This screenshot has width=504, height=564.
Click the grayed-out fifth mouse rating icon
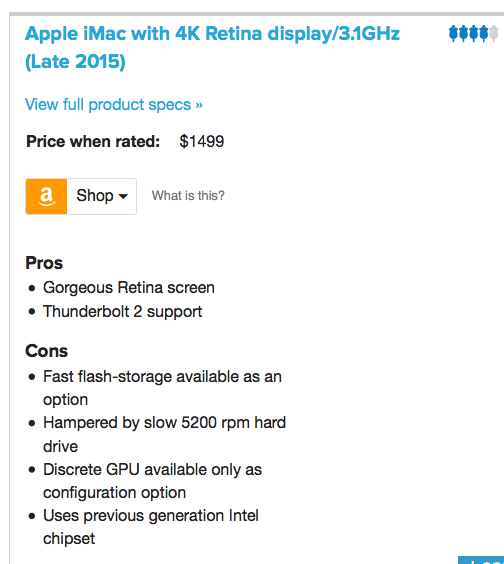pos(494,33)
